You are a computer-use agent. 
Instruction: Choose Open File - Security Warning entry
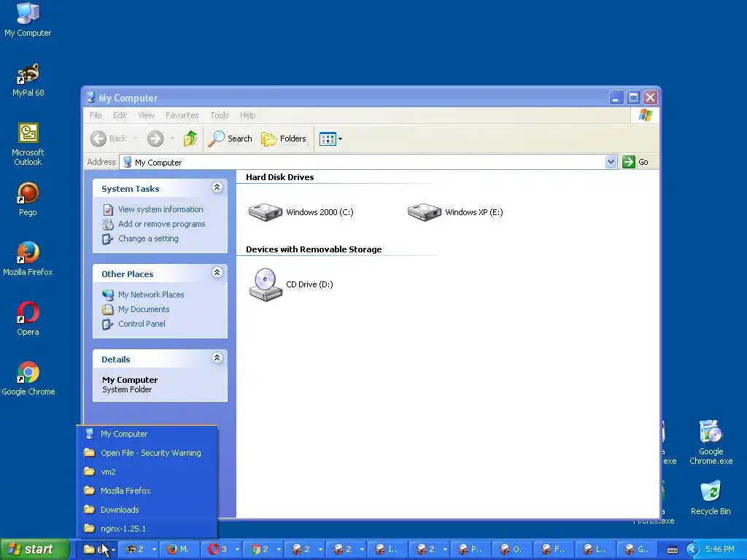click(147, 453)
